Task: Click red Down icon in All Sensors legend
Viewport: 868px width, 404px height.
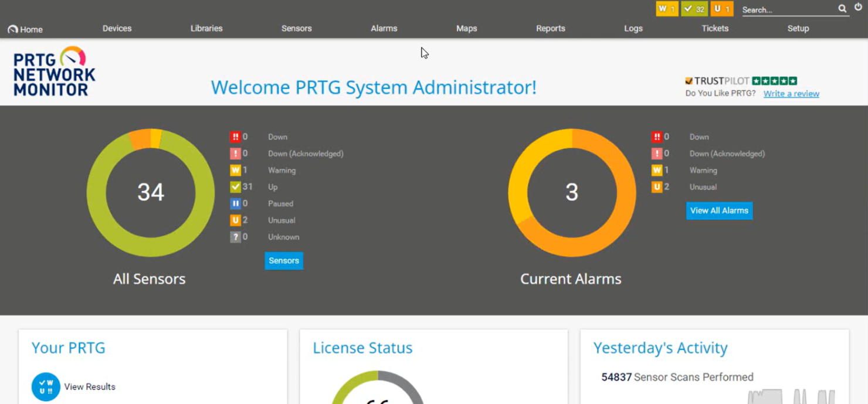Action: point(235,137)
